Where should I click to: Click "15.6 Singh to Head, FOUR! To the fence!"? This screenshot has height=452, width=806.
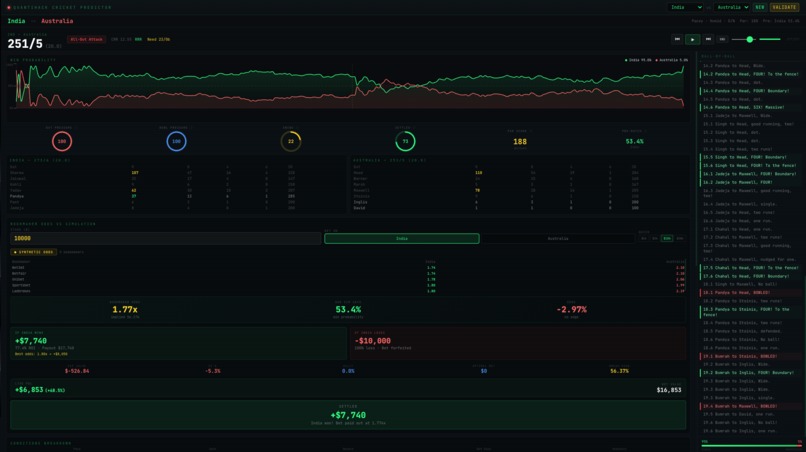click(749, 166)
